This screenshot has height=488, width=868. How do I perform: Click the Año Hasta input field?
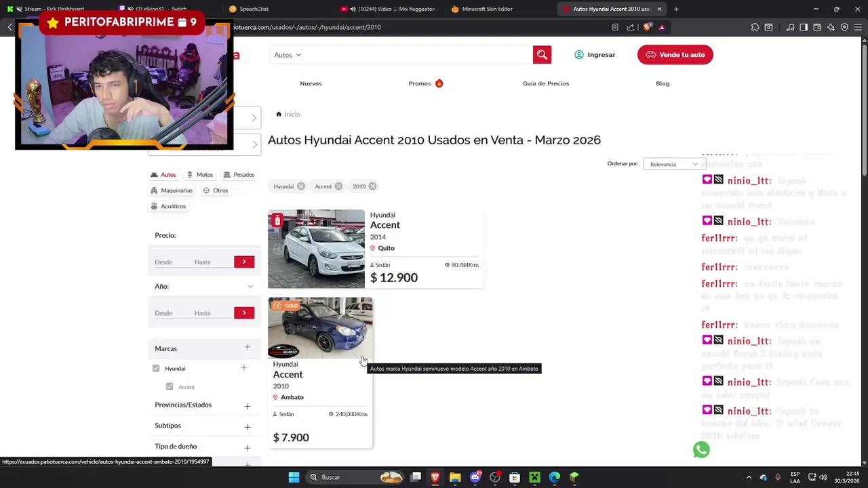[212, 312]
